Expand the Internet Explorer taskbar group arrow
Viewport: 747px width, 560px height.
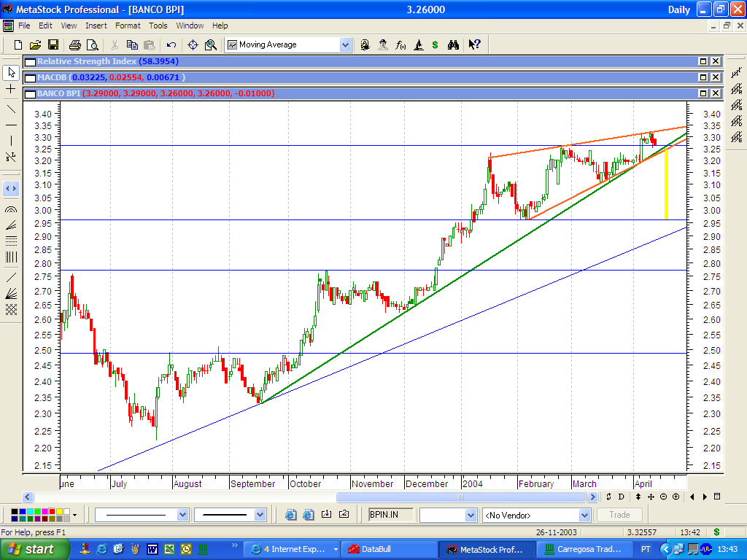(336, 550)
